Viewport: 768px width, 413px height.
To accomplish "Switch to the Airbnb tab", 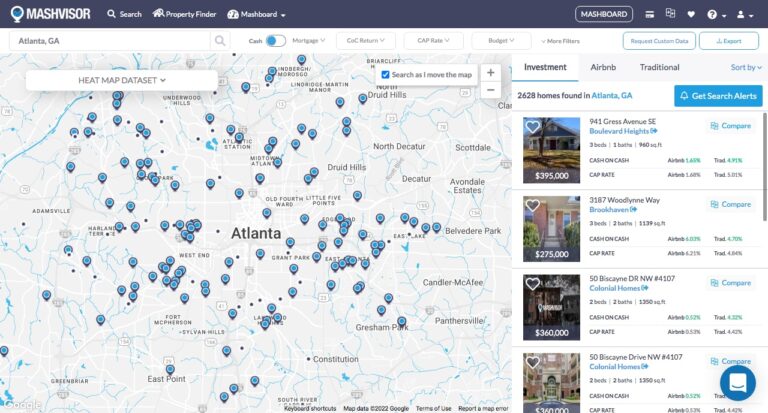I will pos(604,67).
